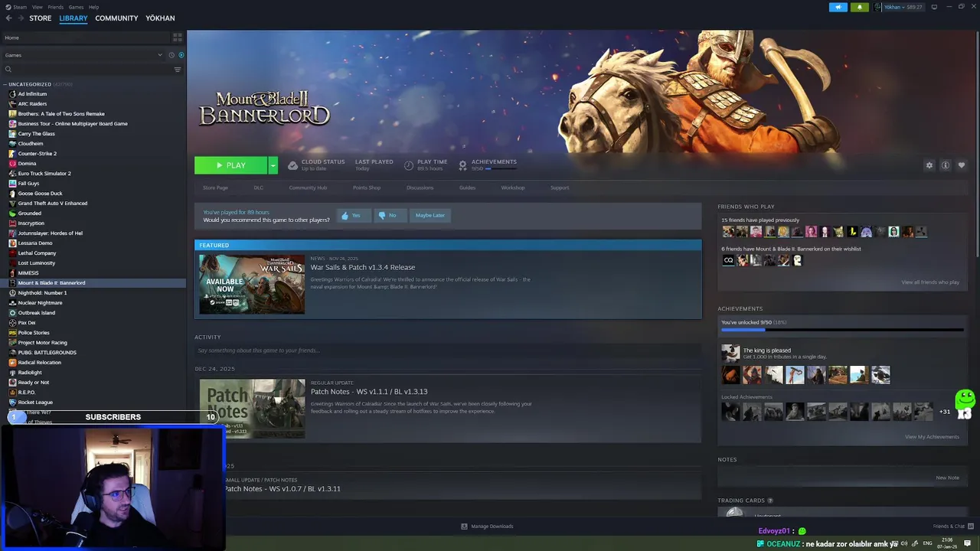Show recent activity clock icon filter
980x551 pixels.
[x=171, y=55]
